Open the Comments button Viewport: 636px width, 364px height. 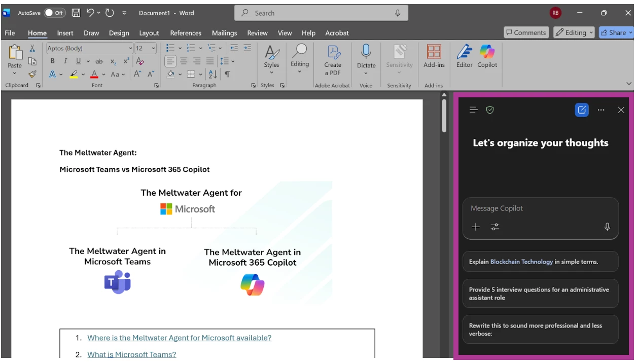[x=526, y=32]
